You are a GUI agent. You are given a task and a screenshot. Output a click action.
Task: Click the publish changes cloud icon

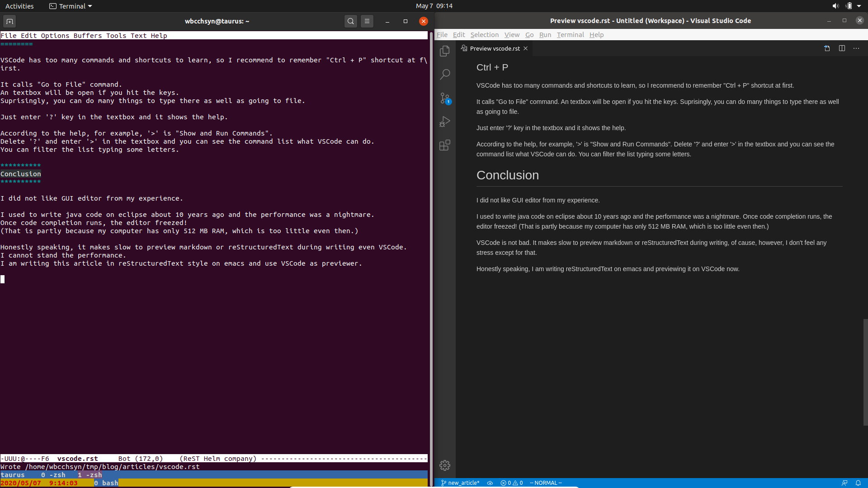[490, 483]
